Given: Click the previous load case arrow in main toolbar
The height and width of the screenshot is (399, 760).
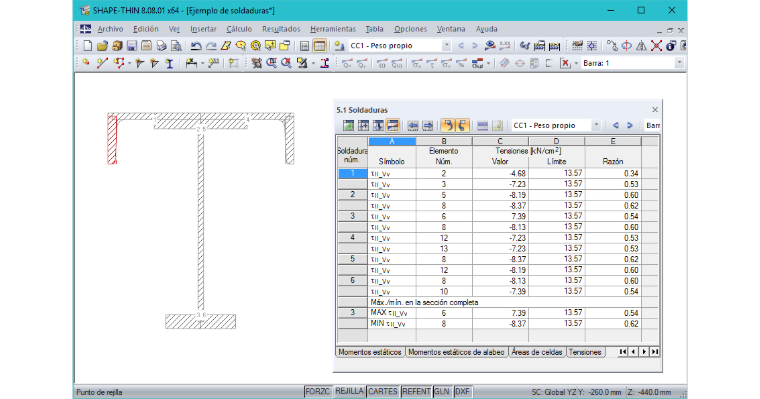Looking at the screenshot, I should pos(461,46).
